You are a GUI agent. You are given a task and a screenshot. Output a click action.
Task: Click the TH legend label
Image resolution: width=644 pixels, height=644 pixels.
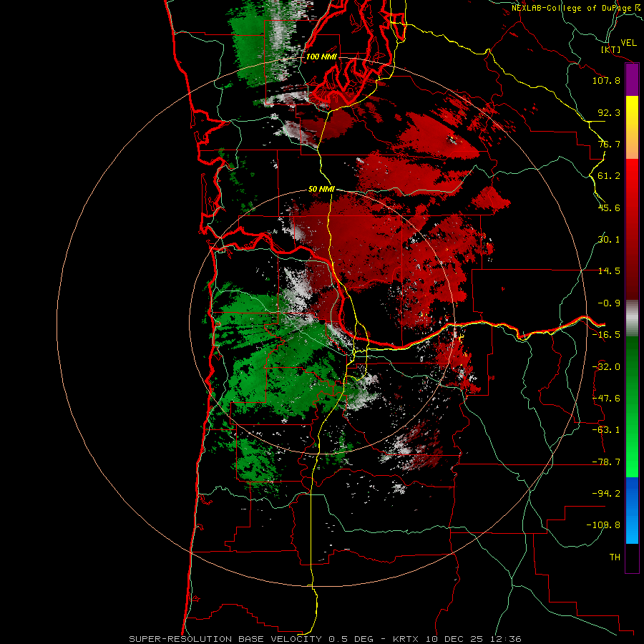[615, 557]
